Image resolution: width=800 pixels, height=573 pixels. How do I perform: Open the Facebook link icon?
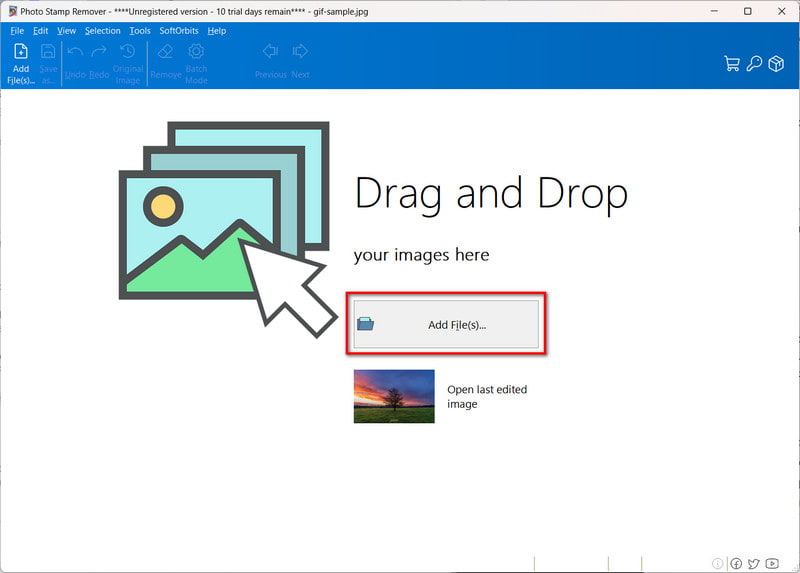(x=736, y=563)
